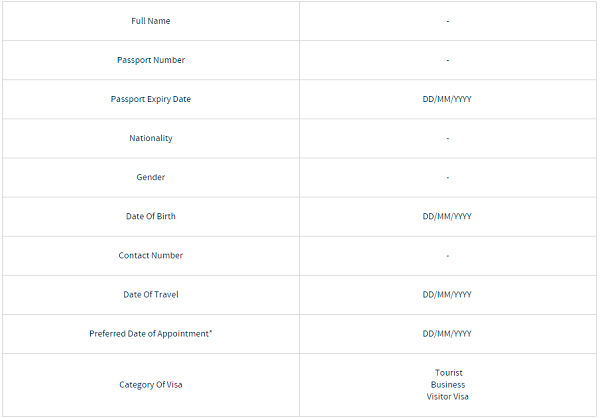This screenshot has height=418, width=600.
Task: Click the Passport Expiry Date label
Action: [x=151, y=99]
